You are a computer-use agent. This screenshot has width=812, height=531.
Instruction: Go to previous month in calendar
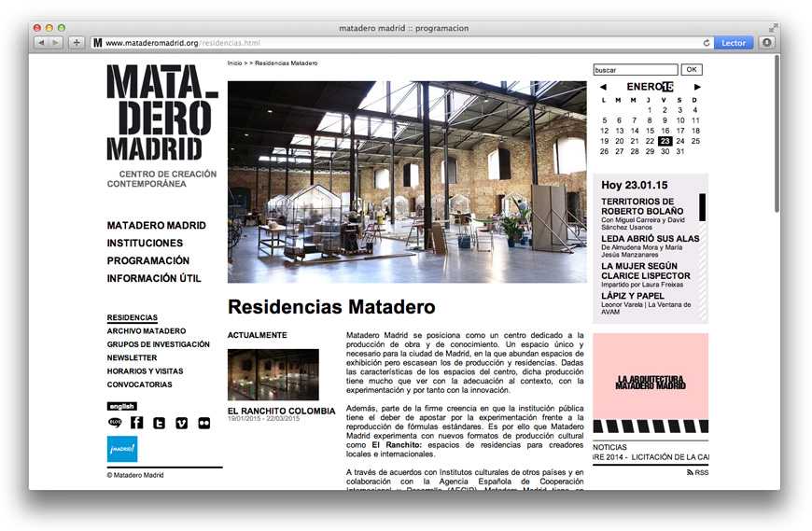pyautogui.click(x=603, y=87)
